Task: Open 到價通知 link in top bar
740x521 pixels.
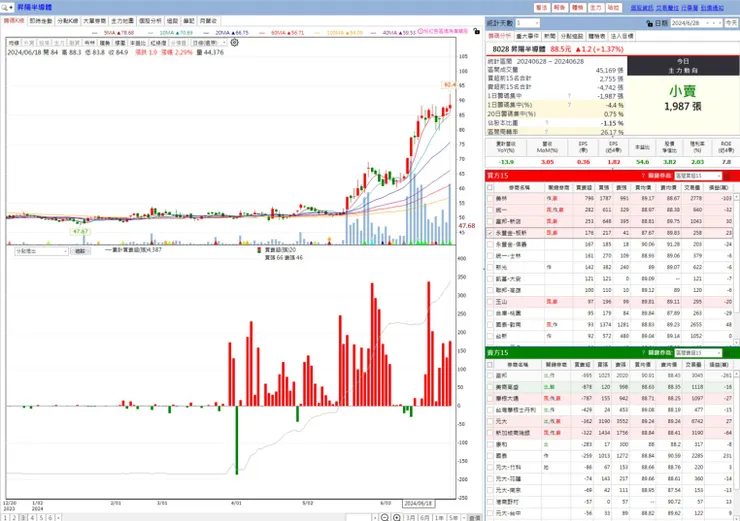Action: point(712,8)
